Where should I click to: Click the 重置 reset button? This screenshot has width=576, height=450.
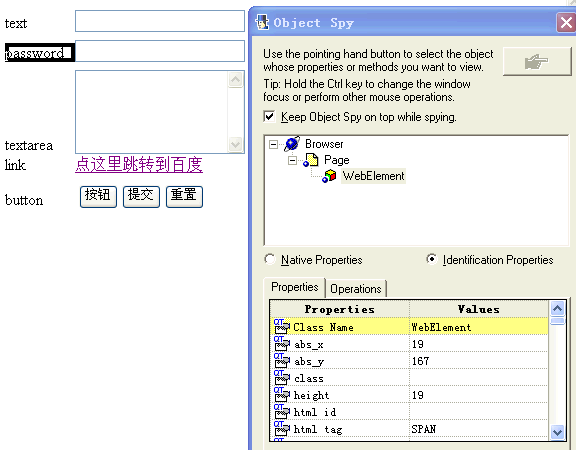pyautogui.click(x=184, y=197)
